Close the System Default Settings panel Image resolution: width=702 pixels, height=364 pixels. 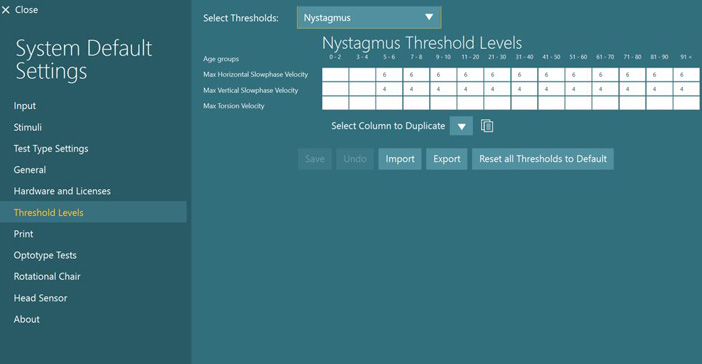tap(20, 10)
